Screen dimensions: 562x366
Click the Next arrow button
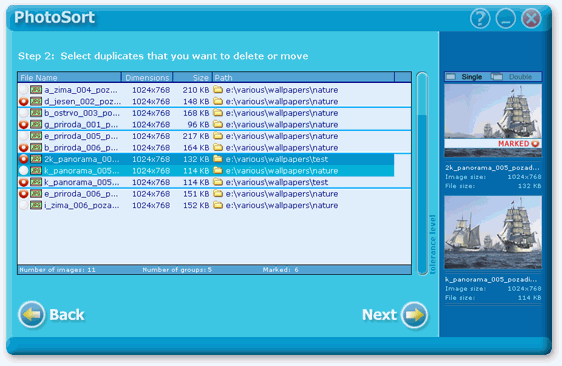(x=414, y=315)
